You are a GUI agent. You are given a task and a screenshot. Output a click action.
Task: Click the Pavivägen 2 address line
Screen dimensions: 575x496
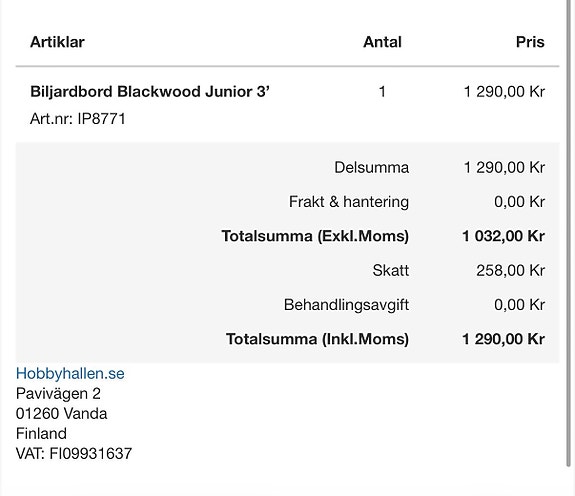click(x=58, y=394)
